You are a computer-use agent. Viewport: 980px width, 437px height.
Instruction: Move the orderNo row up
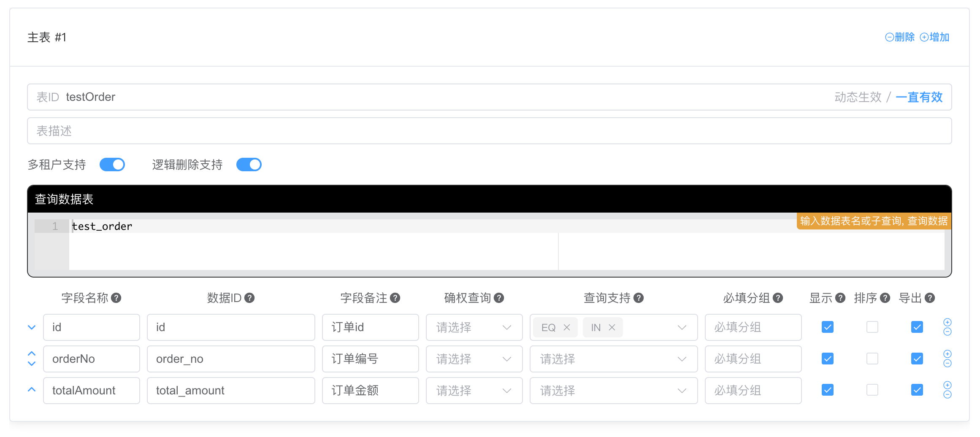tap(32, 354)
